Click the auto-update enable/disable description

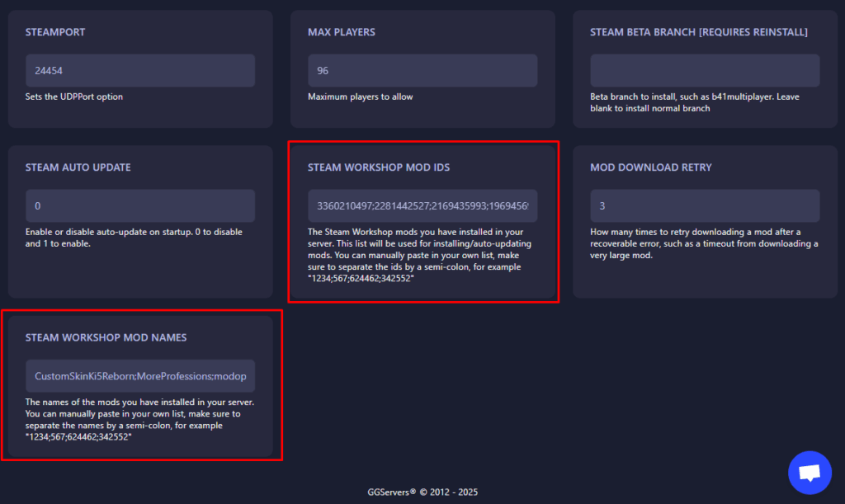134,238
